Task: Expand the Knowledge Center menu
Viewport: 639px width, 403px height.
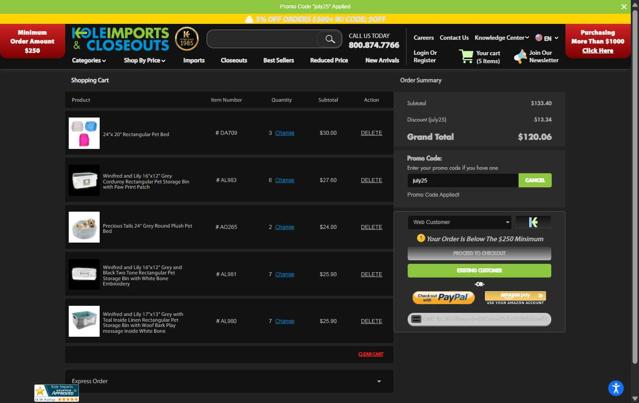Action: click(502, 37)
